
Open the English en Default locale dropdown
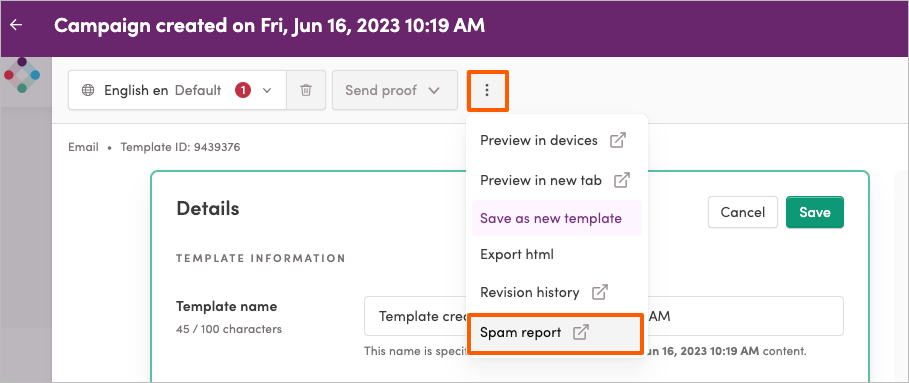(177, 90)
